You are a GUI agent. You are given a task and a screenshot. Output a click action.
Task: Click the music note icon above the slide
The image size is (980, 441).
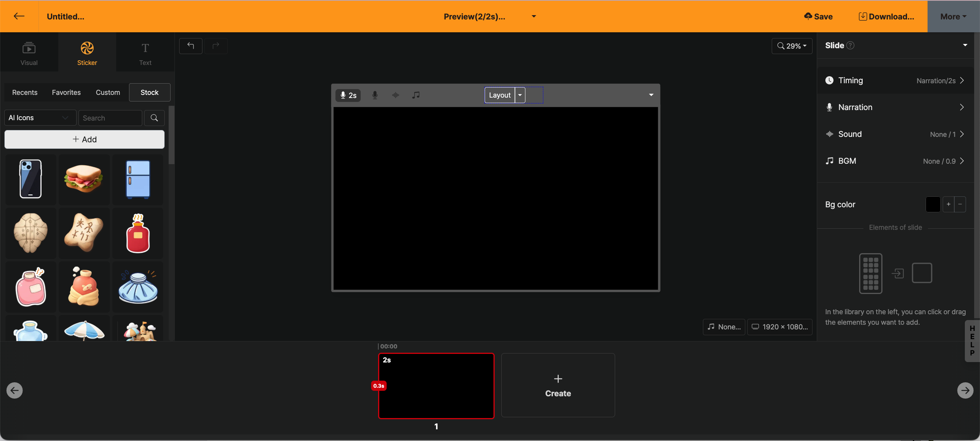tap(416, 95)
